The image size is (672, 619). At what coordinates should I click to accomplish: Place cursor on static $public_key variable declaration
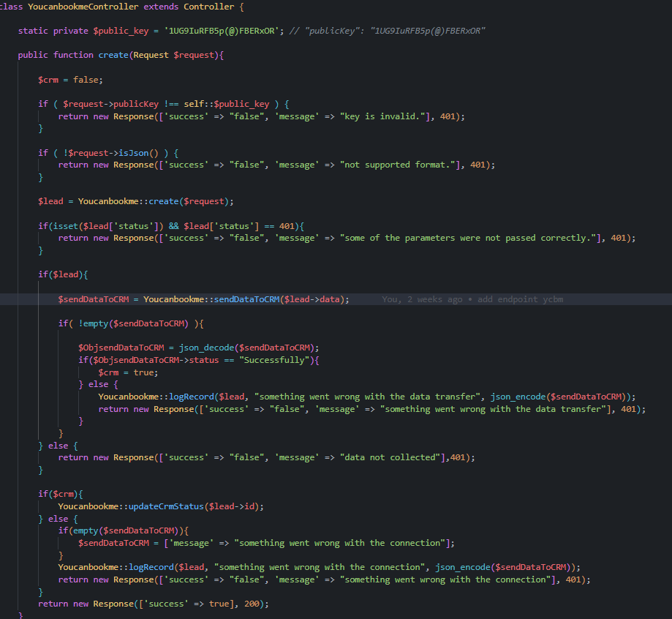(x=120, y=31)
